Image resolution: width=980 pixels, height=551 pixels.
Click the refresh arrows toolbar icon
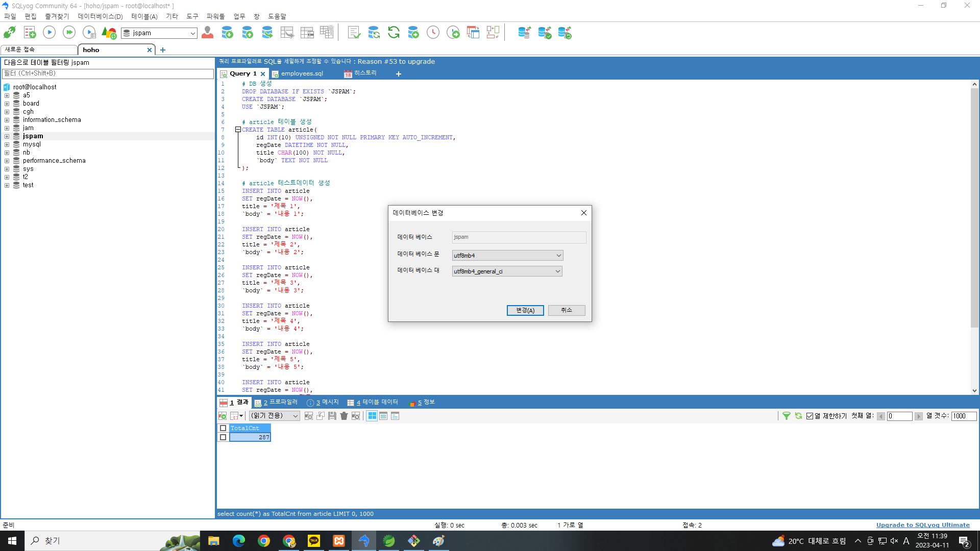[x=394, y=33]
